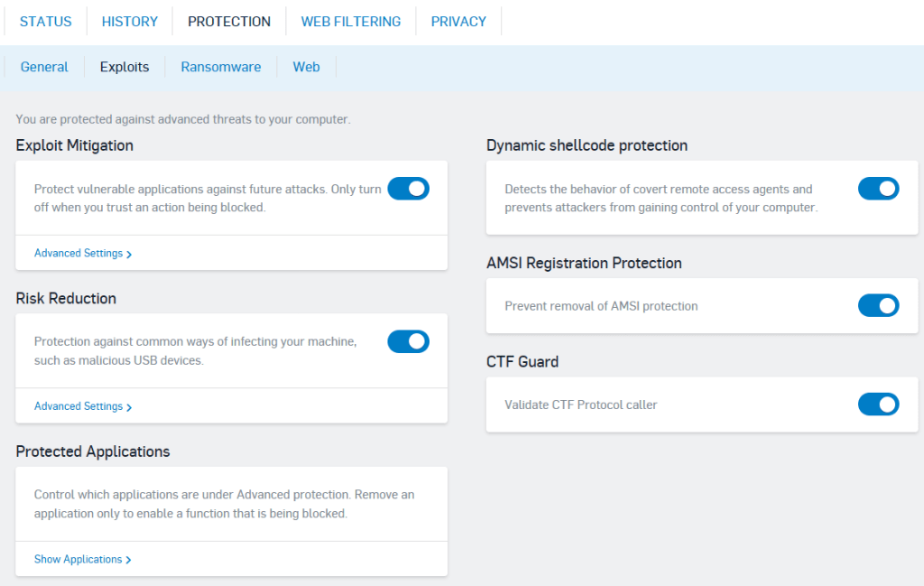
Task: Open Advanced Settings under Risk Reduction
Action: coord(83,406)
